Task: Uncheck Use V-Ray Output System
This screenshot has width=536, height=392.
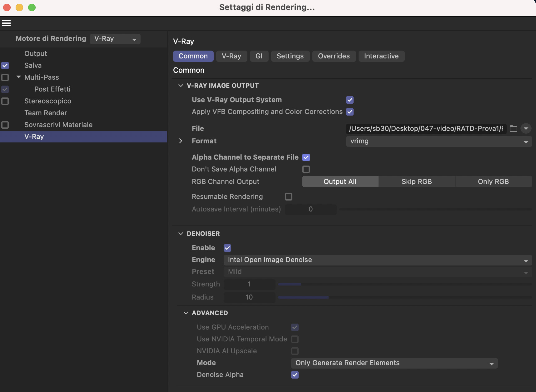Action: (350, 100)
